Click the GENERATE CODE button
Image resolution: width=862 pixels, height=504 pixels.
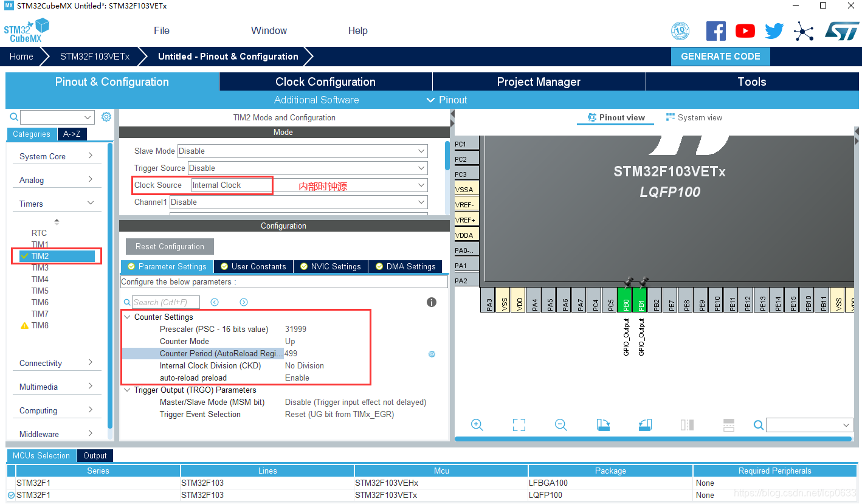(x=720, y=56)
